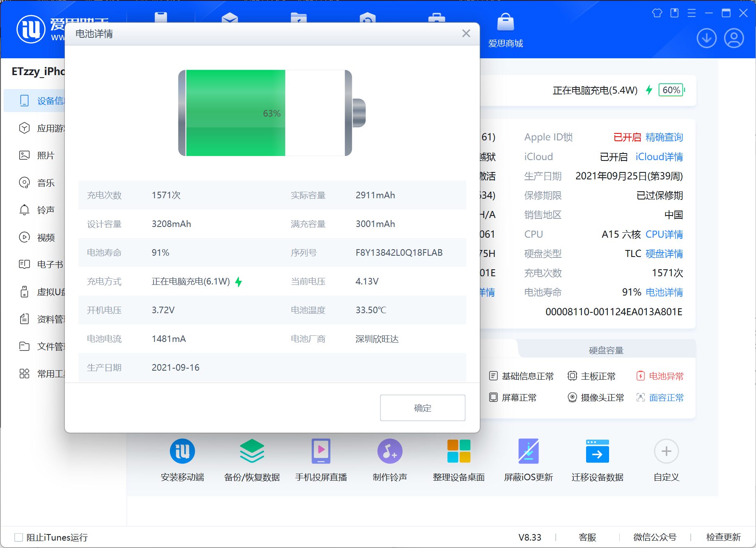This screenshot has height=548, width=756.
Task: Switch to the 硬盘容量 tab
Action: pyautogui.click(x=606, y=350)
